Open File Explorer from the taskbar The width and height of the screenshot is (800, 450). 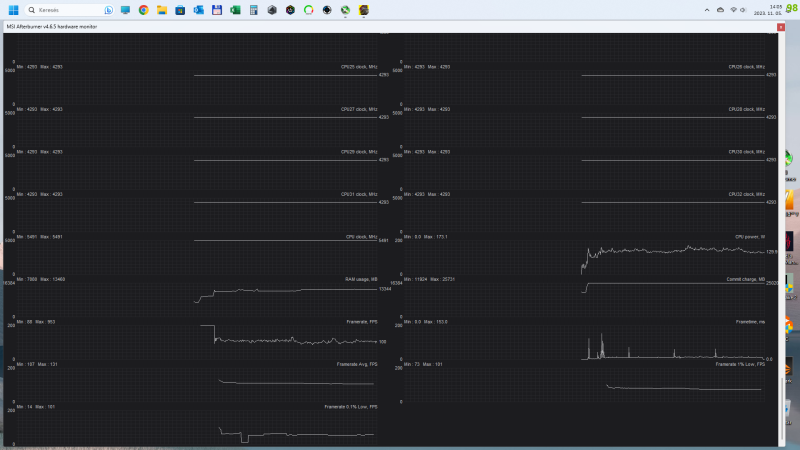coord(162,10)
